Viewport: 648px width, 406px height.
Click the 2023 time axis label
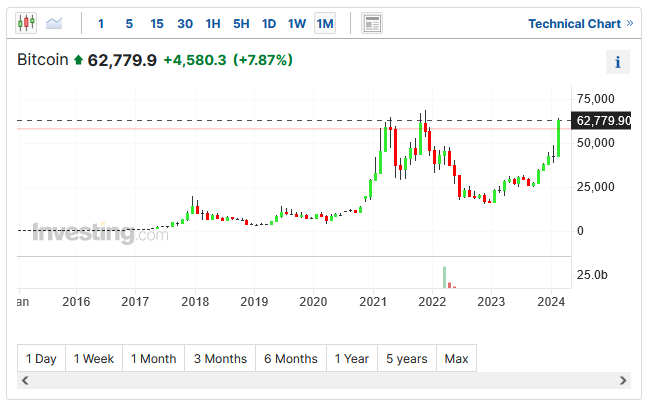click(491, 302)
